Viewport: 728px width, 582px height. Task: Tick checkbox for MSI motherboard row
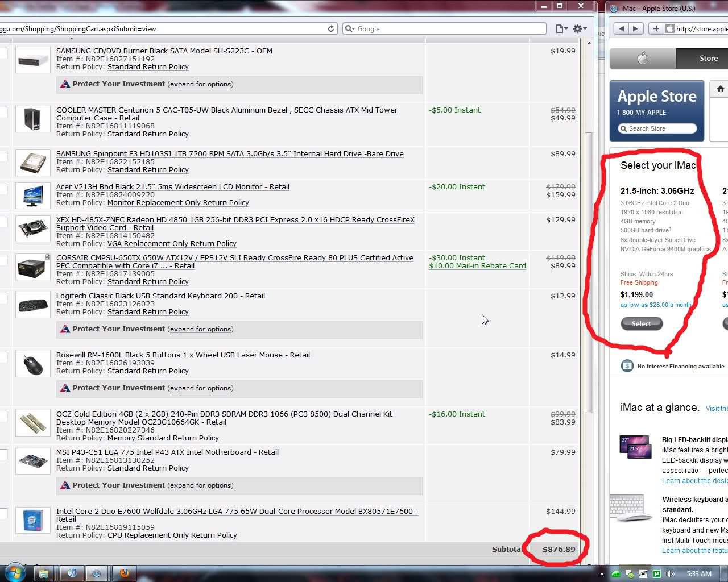[3, 455]
